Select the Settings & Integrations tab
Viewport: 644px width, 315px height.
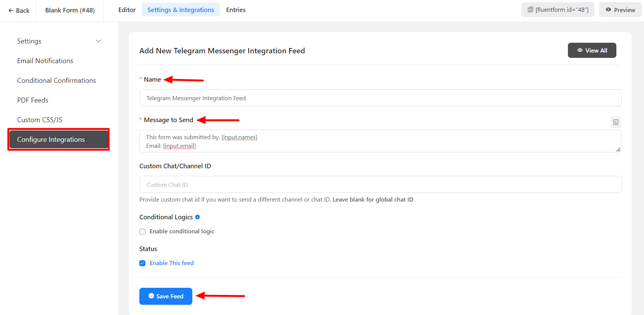pos(181,10)
